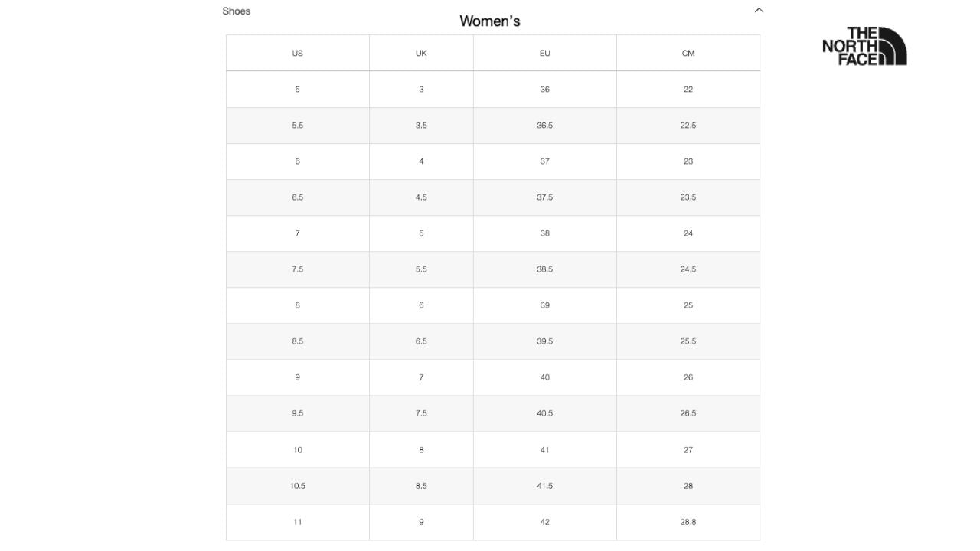The image size is (980, 551).
Task: Select the Shoes section label
Action: [237, 11]
